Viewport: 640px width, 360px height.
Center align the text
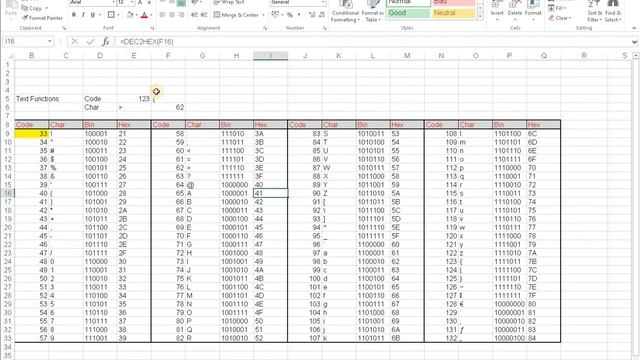coord(172,15)
